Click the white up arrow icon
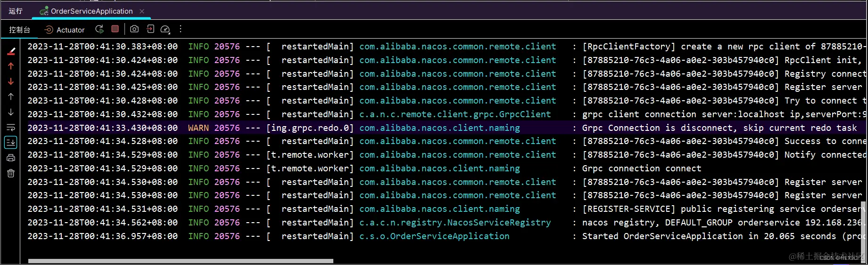The image size is (868, 265). coord(11,96)
